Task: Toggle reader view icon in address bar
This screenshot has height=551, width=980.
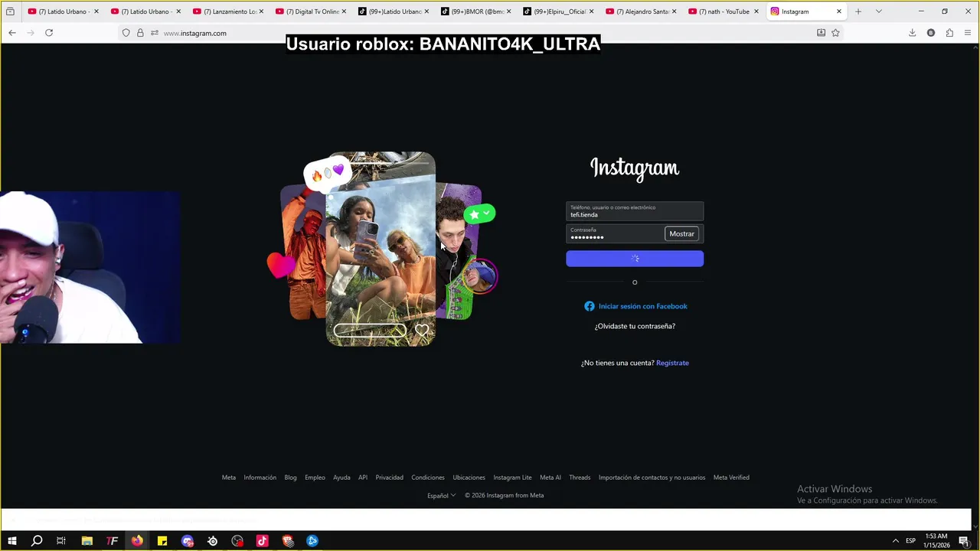Action: [x=821, y=33]
